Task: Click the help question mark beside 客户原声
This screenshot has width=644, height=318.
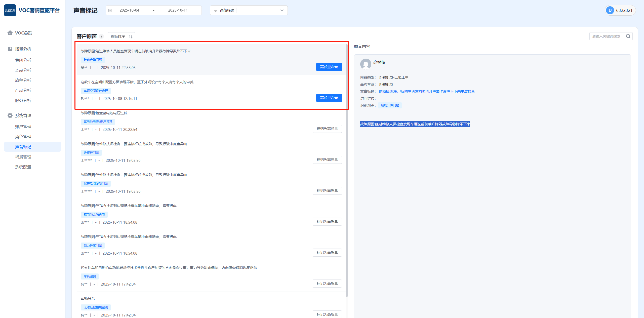Action: [101, 36]
